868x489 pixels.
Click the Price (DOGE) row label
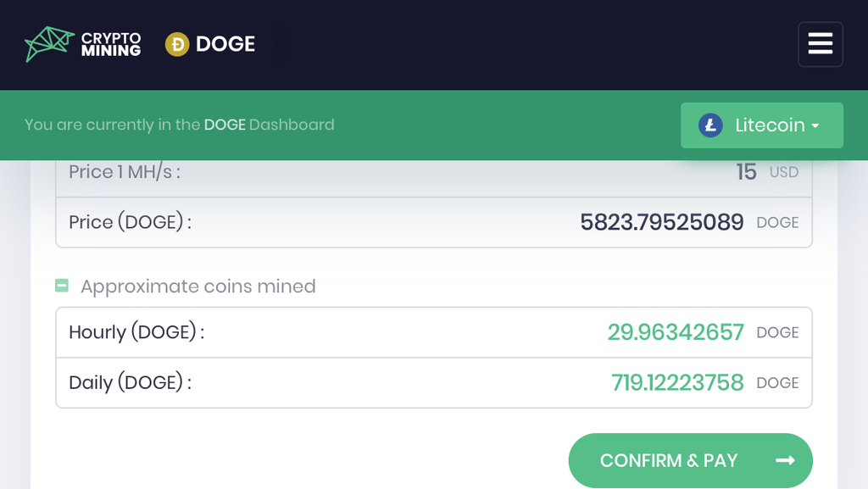130,222
